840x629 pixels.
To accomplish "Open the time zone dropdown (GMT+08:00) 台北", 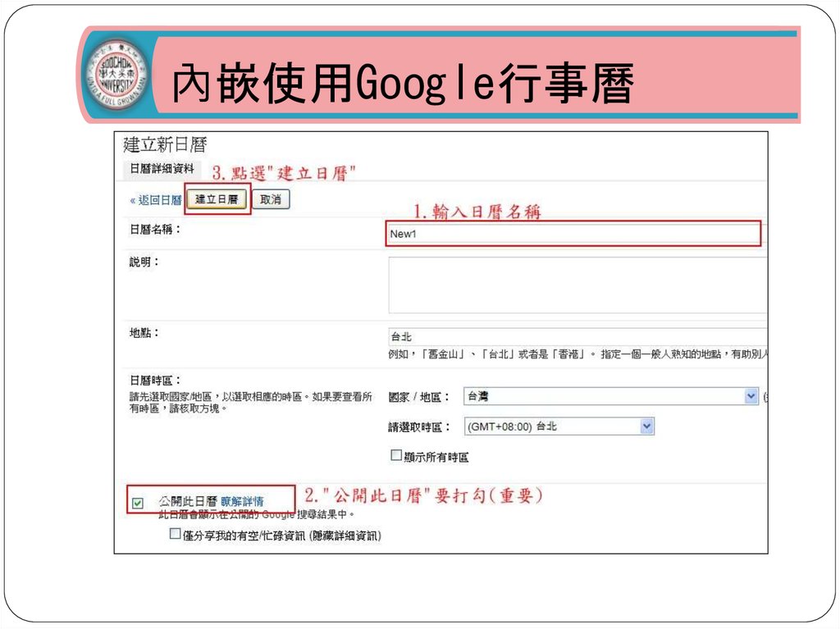I will (x=559, y=426).
